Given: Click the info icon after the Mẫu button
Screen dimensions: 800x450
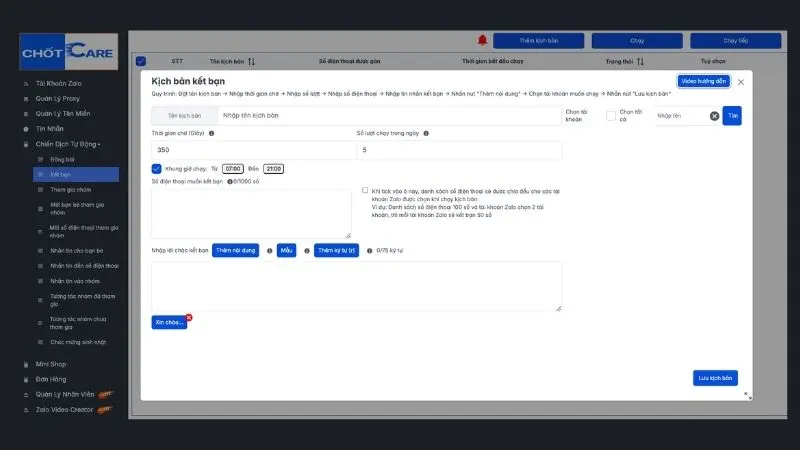Looking at the screenshot, I should point(307,251).
